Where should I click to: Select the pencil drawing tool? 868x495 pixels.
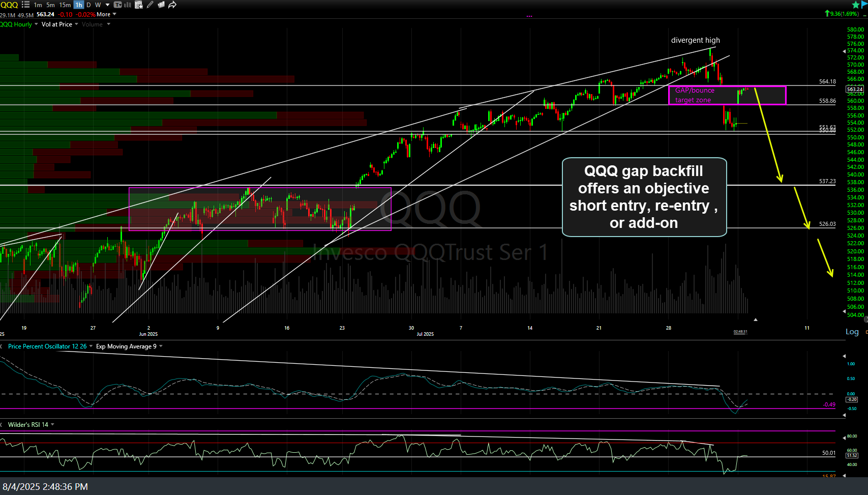150,5
